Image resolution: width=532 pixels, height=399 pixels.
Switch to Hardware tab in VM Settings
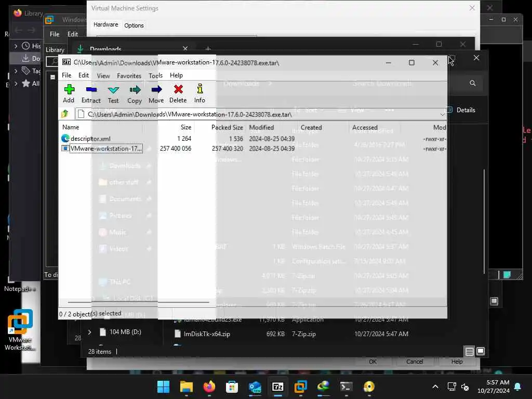click(105, 25)
